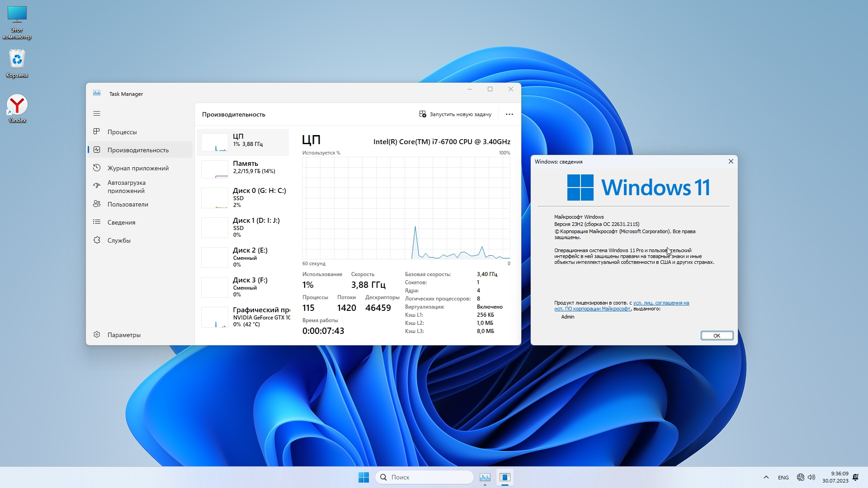Image resolution: width=868 pixels, height=488 pixels.
Task: Open the Services gear icon
Action: tap(97, 240)
